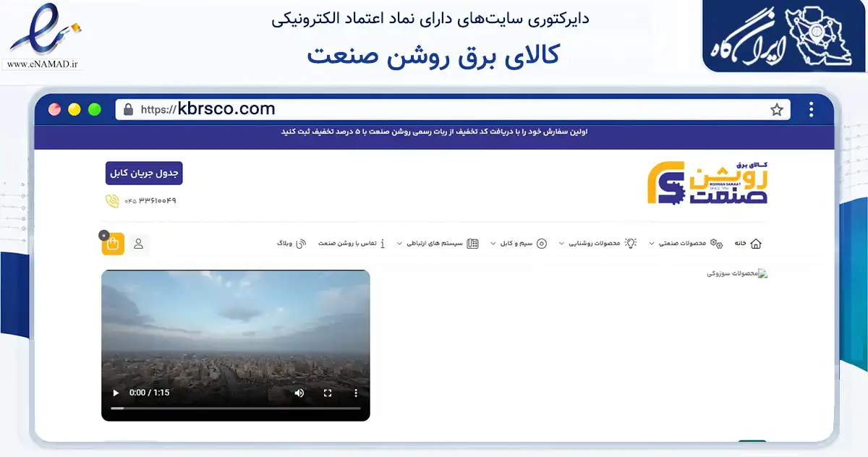Expand the سیستم های ارتباطی dropdown arrow
Screen dimensions: 868x457
[399, 244]
